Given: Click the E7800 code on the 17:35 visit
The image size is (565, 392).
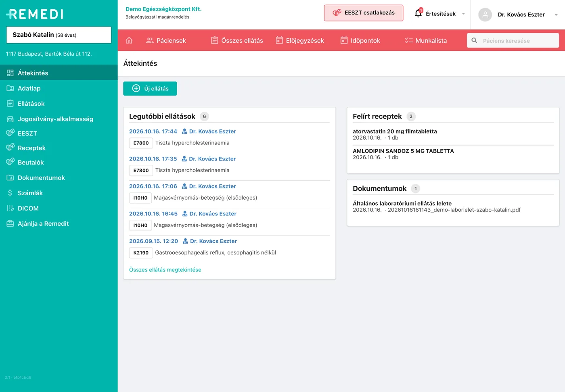Looking at the screenshot, I should pos(141,171).
